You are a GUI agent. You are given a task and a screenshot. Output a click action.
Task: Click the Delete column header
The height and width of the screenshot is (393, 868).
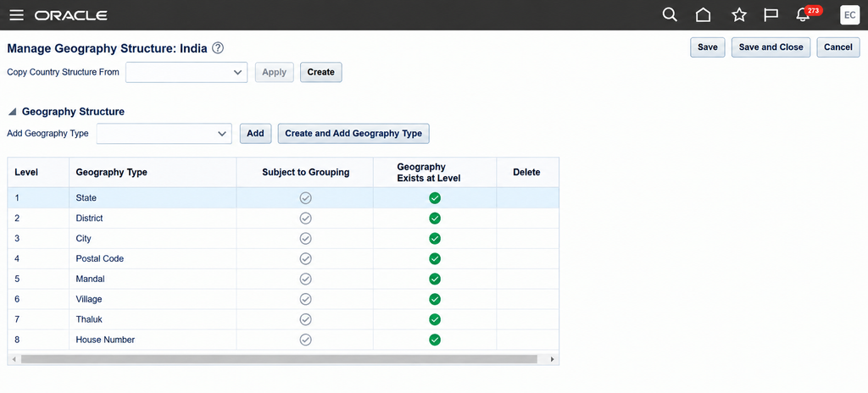[x=527, y=172]
